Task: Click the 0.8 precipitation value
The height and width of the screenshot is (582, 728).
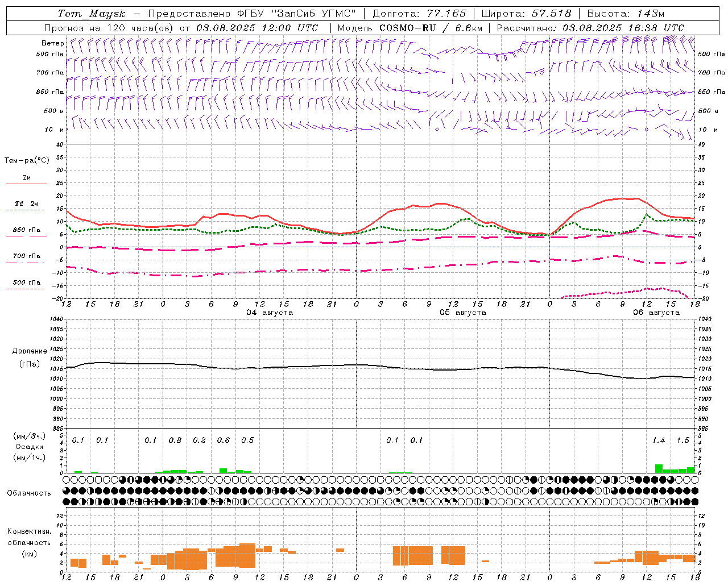Action: pyautogui.click(x=175, y=440)
